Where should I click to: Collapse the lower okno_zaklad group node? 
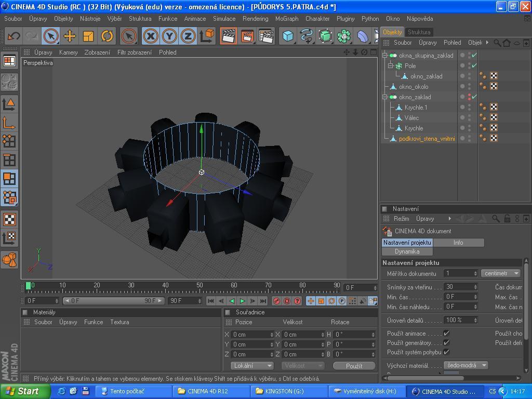point(385,97)
